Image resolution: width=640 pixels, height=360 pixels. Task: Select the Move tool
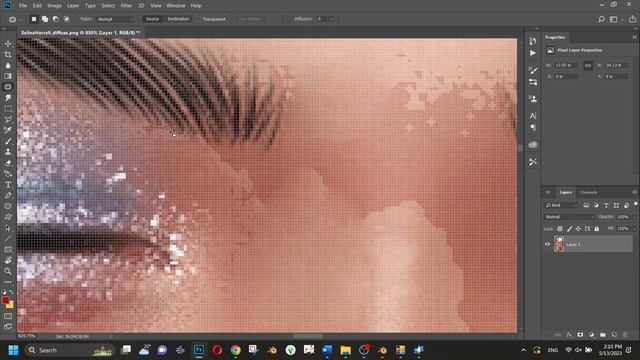[x=8, y=44]
